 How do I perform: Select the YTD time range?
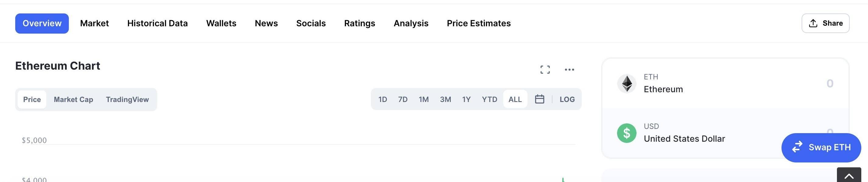pos(489,99)
